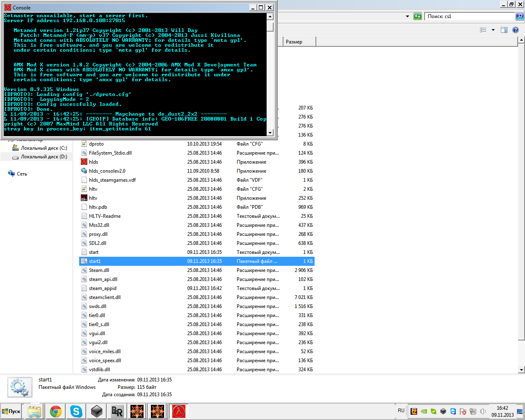Image resolution: width=525 pixels, height=420 pixels.
Task: Click the start1 thumbnail in the details pane
Action: (20, 388)
